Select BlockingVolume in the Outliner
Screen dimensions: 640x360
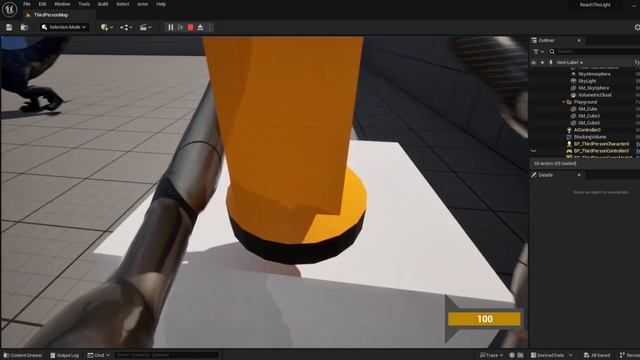click(x=590, y=137)
